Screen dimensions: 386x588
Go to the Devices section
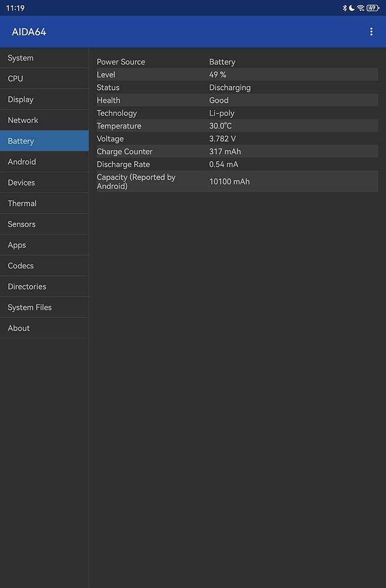click(44, 182)
